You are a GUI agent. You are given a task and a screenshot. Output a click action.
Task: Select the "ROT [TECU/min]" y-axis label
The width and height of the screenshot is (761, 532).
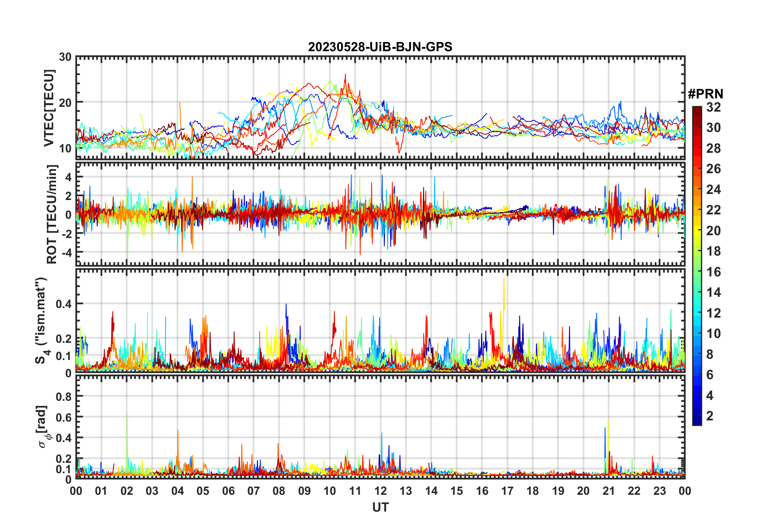(52, 214)
